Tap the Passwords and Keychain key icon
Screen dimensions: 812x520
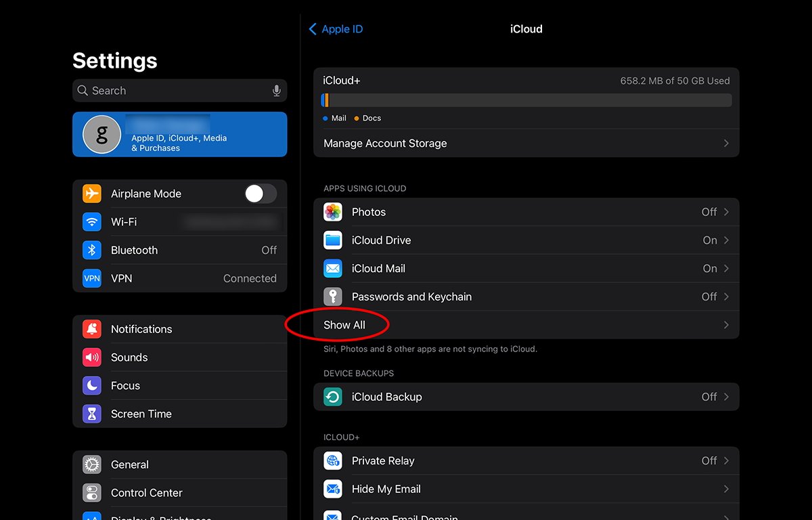pyautogui.click(x=333, y=297)
